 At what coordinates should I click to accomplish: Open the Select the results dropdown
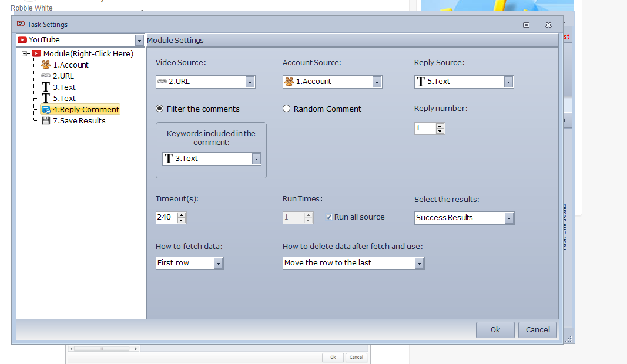point(508,218)
